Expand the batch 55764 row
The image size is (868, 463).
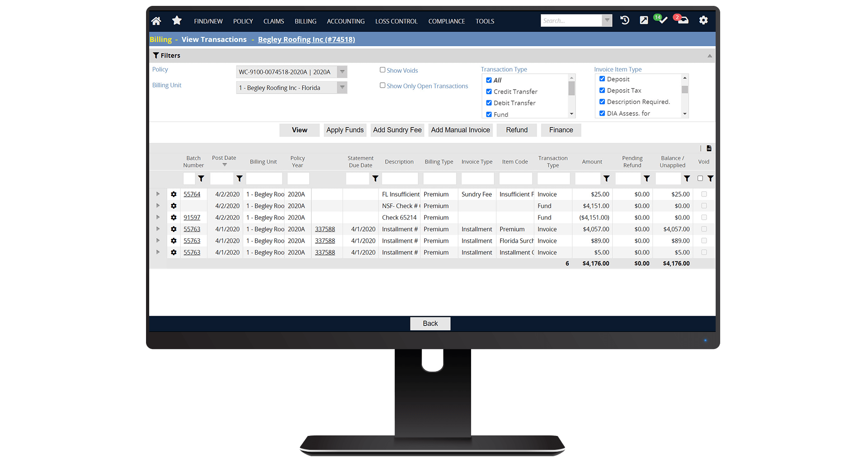(158, 194)
